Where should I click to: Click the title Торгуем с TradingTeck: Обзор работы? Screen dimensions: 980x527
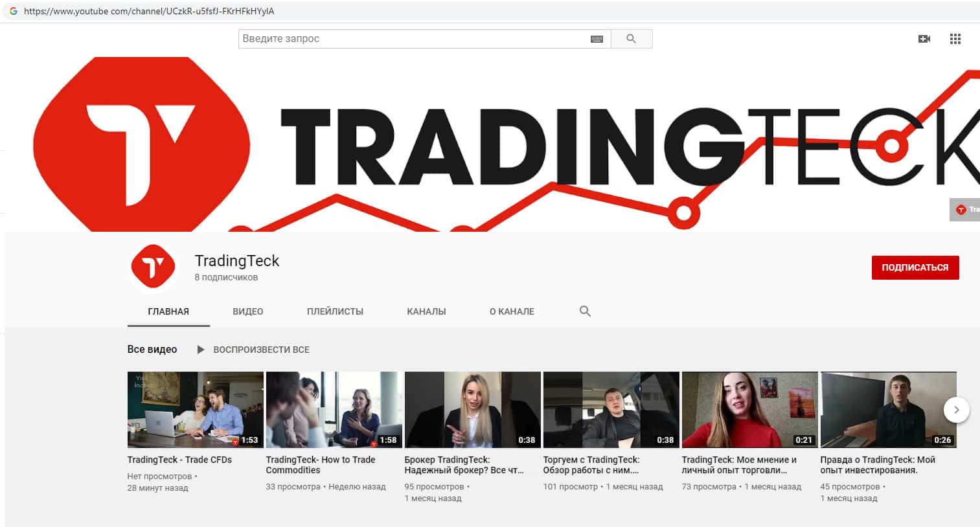point(591,465)
